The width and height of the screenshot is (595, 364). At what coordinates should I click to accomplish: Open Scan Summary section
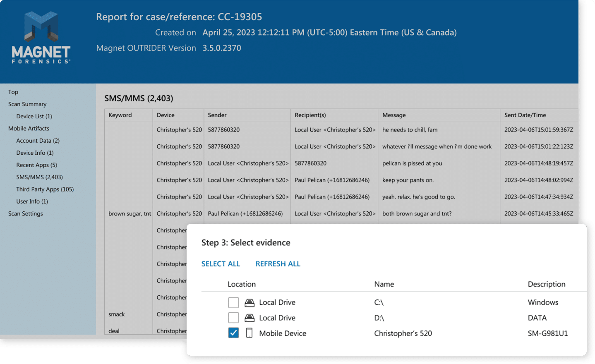[x=27, y=104]
